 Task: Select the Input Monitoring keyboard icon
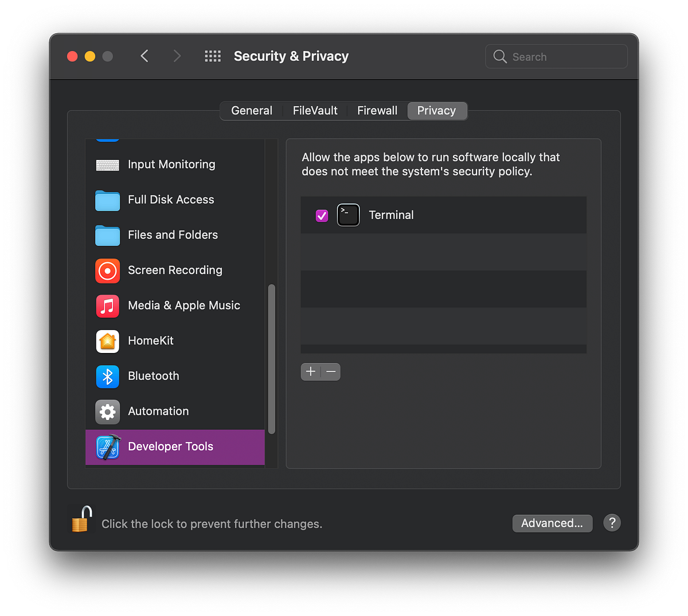click(x=107, y=164)
